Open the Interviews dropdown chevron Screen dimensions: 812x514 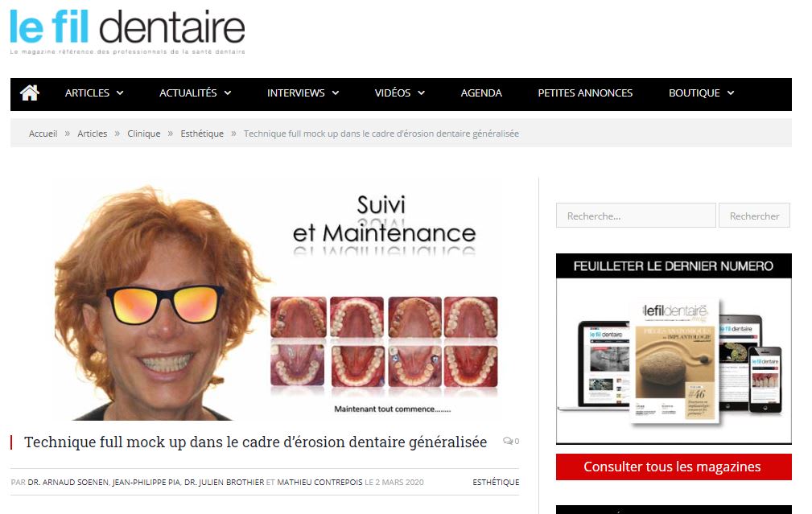336,93
